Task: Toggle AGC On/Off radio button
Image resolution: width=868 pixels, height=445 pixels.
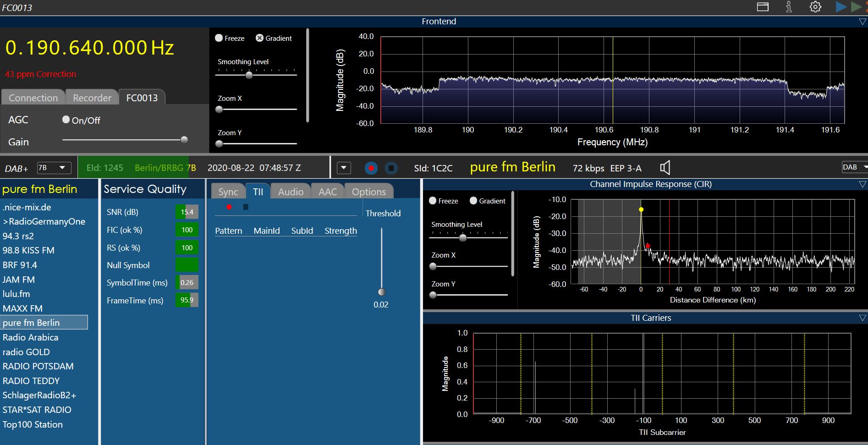Action: coord(66,120)
